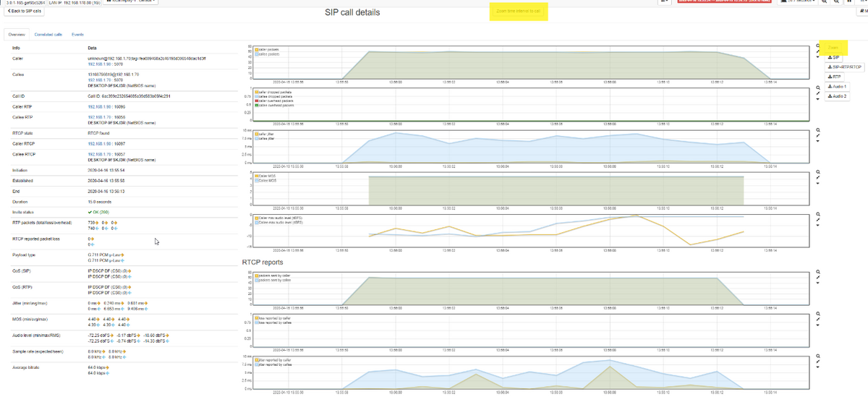
Task: Click zoom-in magnifier in top toolbar
Action: (825, 2)
